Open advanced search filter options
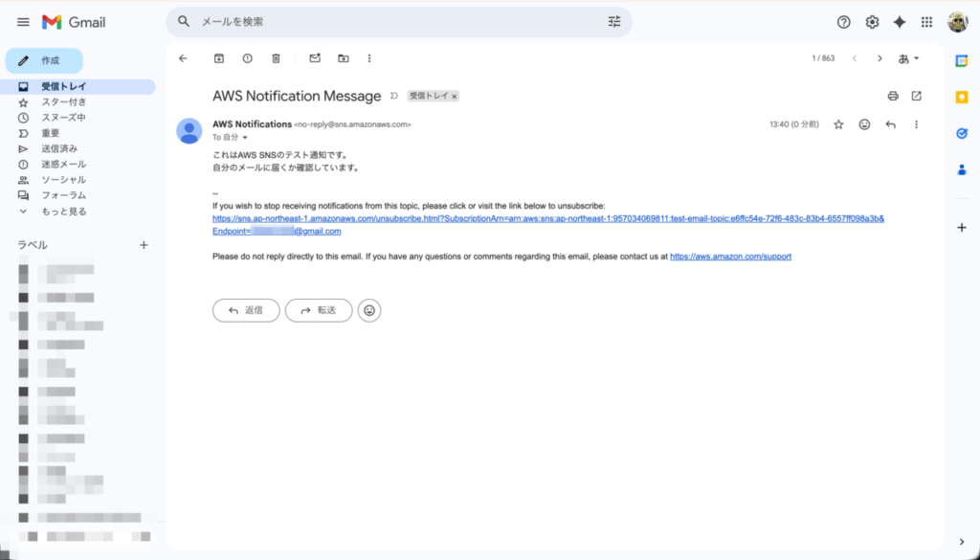 (613, 21)
